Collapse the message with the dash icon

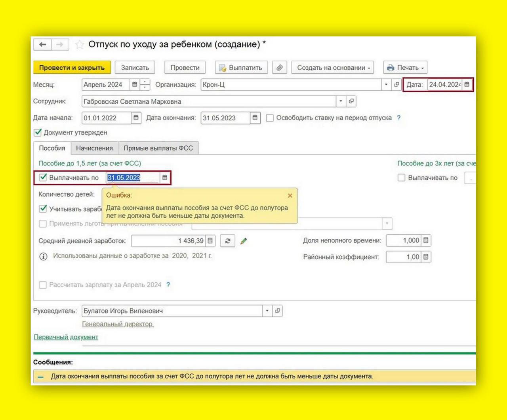[40, 377]
